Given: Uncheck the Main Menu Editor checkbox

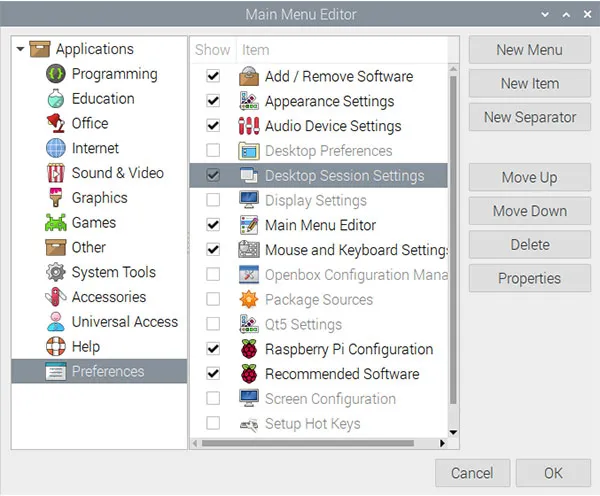Looking at the screenshot, I should (x=213, y=225).
